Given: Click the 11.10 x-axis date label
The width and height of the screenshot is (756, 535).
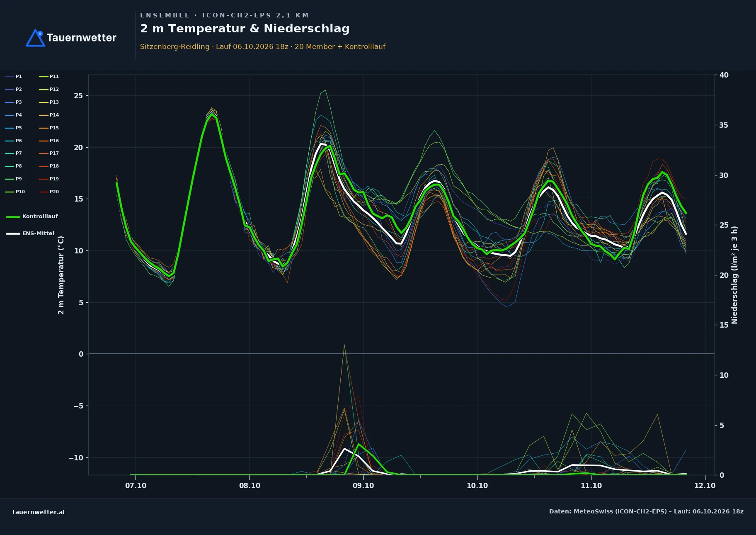Looking at the screenshot, I should [591, 486].
